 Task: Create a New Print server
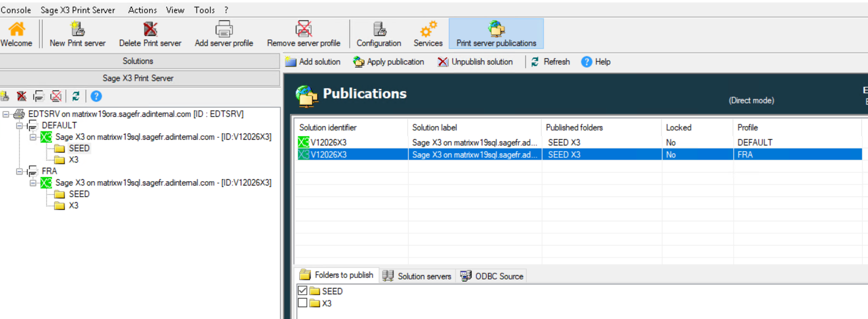[77, 34]
